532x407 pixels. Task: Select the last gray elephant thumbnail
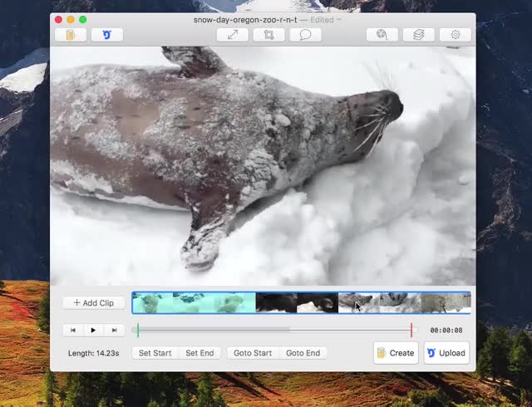click(x=446, y=303)
